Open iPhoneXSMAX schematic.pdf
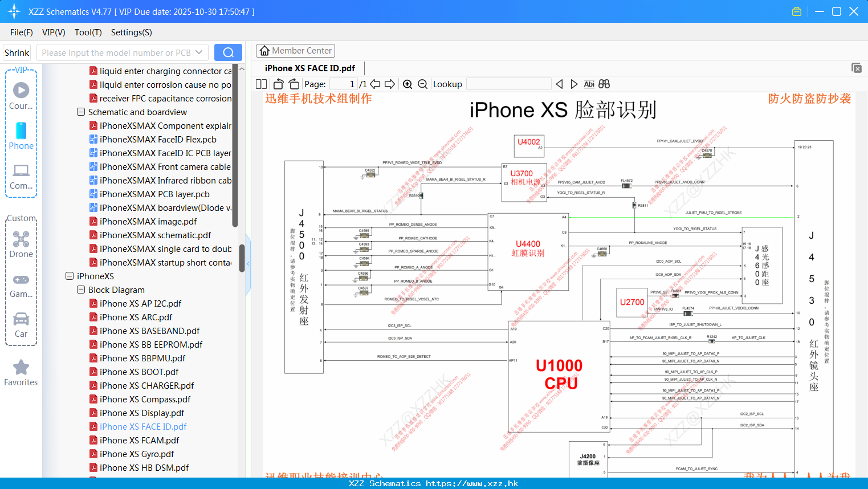 pyautogui.click(x=150, y=235)
